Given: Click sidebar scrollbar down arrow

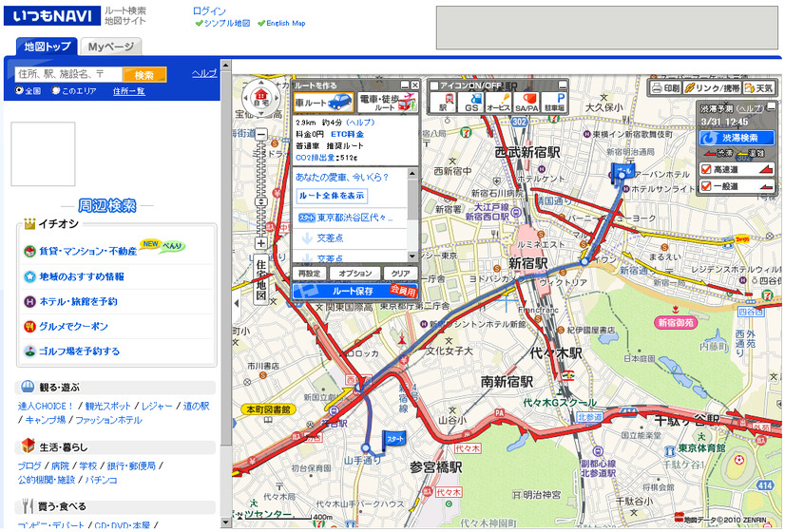Looking at the screenshot, I should (x=226, y=523).
